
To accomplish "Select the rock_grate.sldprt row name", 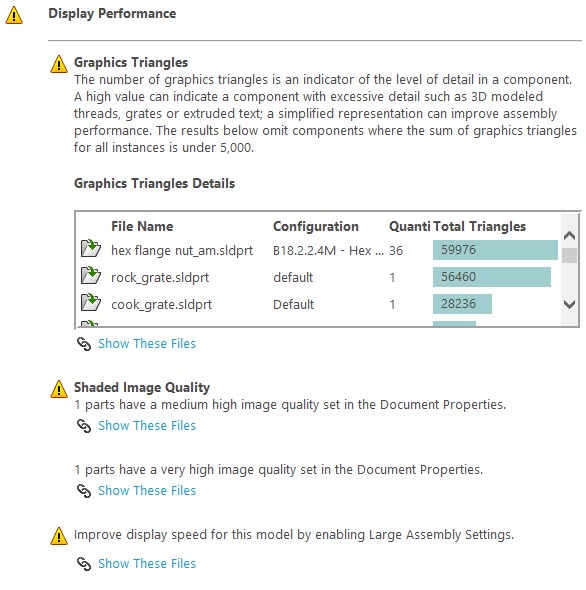I will pyautogui.click(x=160, y=278).
